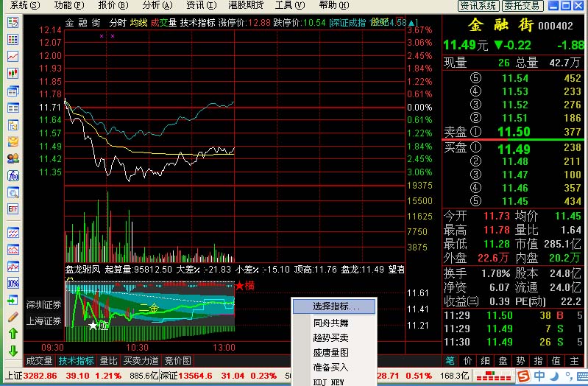Viewport: 588px width, 386px height.
Task: Select the 细 tab in right panel
Action: [485, 361]
